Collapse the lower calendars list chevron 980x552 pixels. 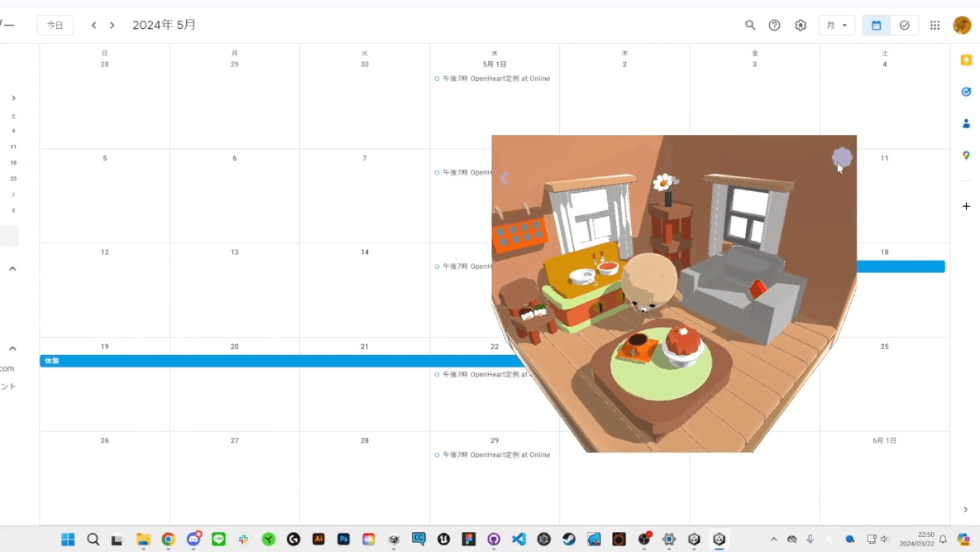(12, 348)
